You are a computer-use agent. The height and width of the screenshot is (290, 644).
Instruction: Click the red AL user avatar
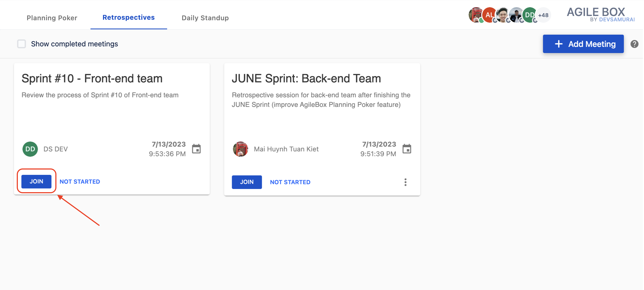489,15
